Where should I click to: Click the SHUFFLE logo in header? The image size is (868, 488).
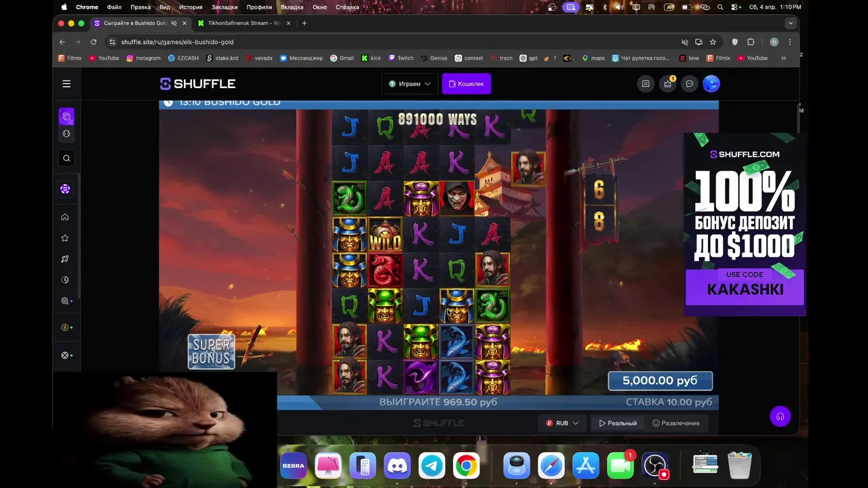pos(197,84)
